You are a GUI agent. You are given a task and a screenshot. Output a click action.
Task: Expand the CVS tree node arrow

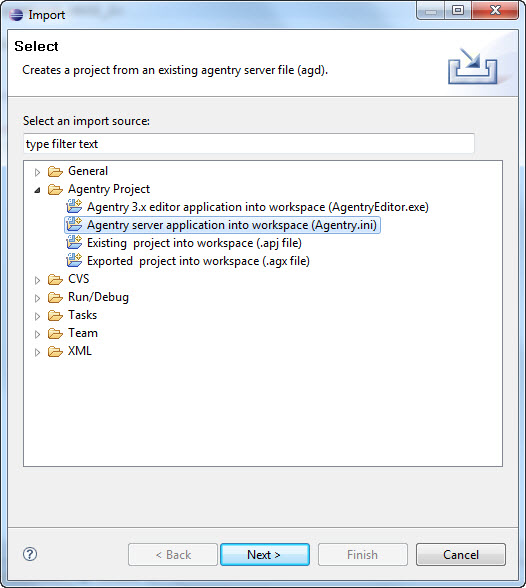(x=37, y=280)
